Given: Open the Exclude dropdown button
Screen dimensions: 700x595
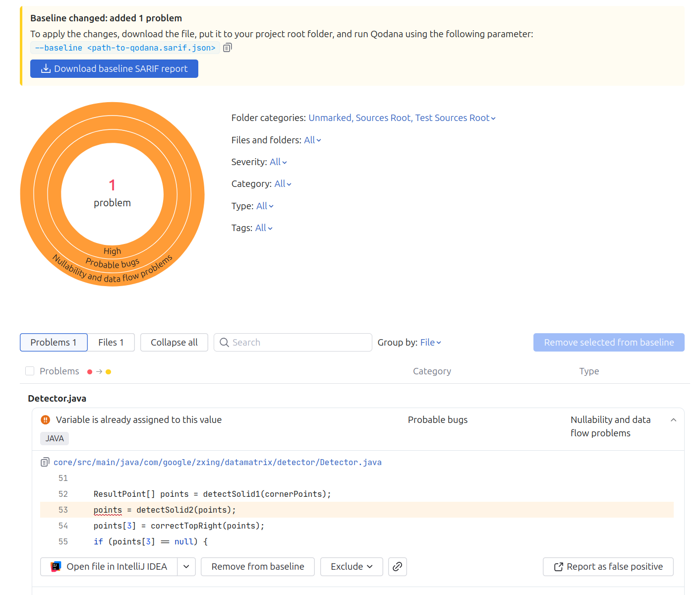Looking at the screenshot, I should [x=351, y=567].
